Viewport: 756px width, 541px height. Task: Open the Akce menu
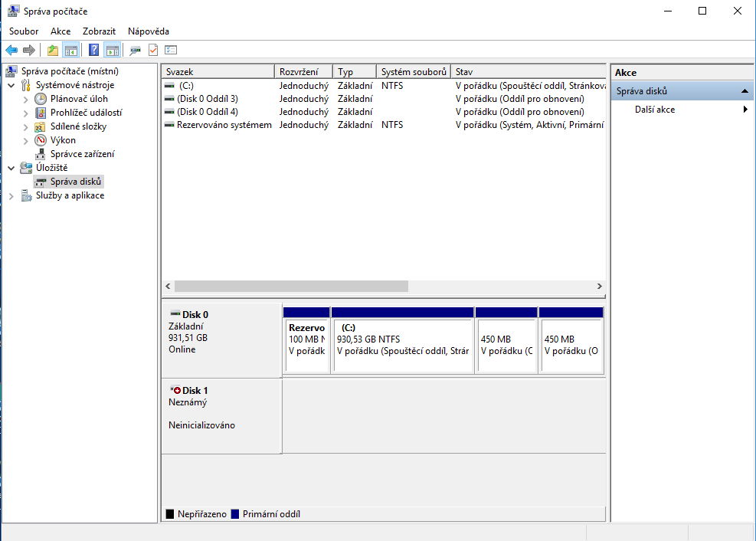61,31
